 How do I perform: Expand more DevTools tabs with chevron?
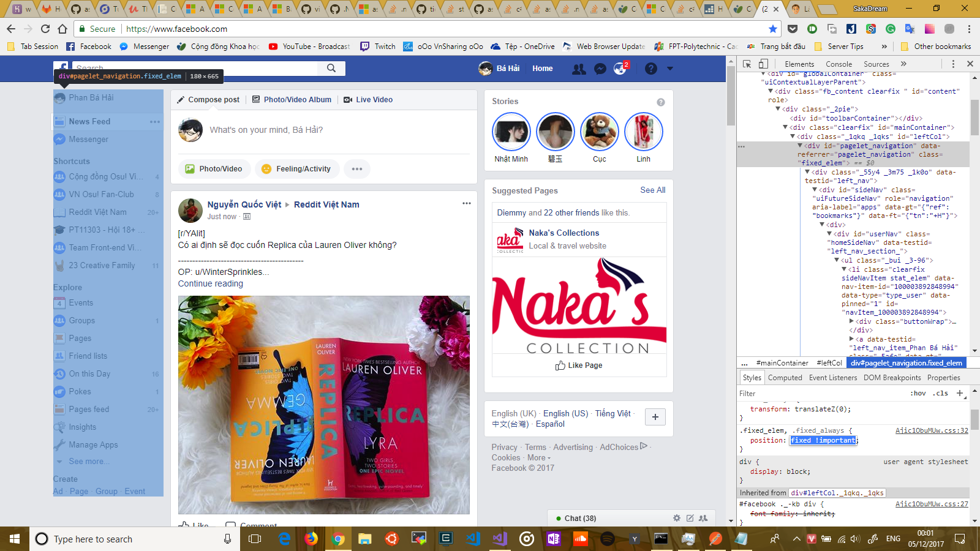[x=903, y=64]
